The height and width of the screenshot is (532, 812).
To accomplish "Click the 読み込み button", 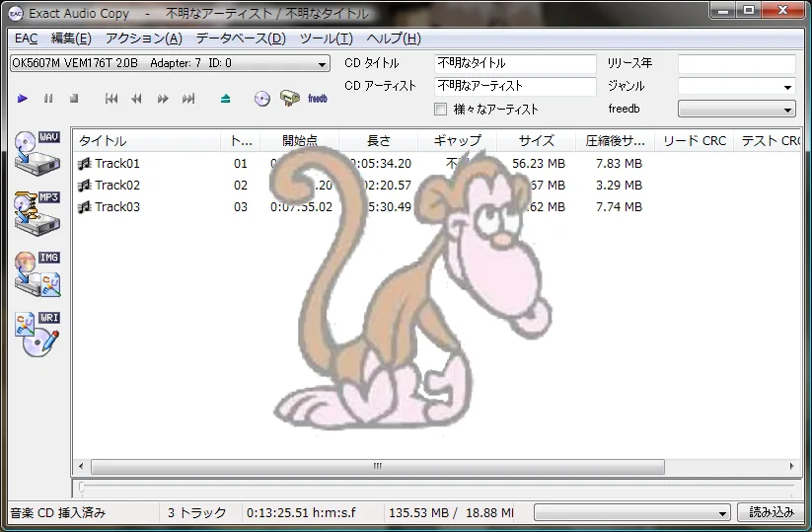I will pos(770,512).
